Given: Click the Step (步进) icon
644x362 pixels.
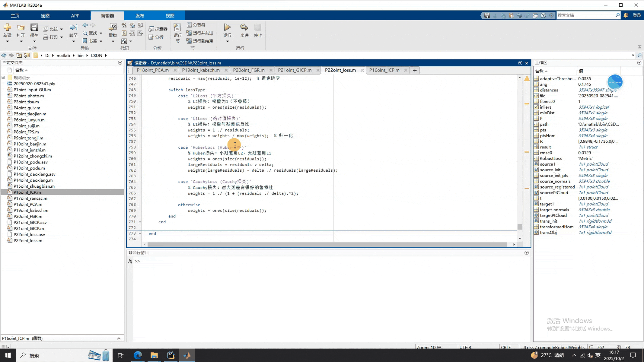Looking at the screenshot, I should [x=244, y=27].
